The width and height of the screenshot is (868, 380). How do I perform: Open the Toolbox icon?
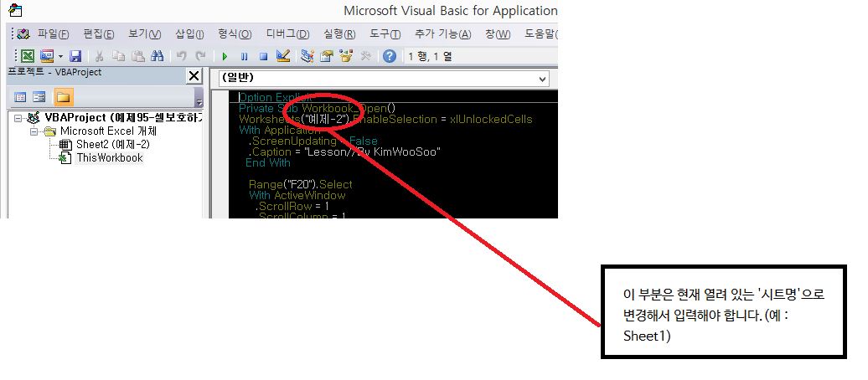(x=365, y=56)
